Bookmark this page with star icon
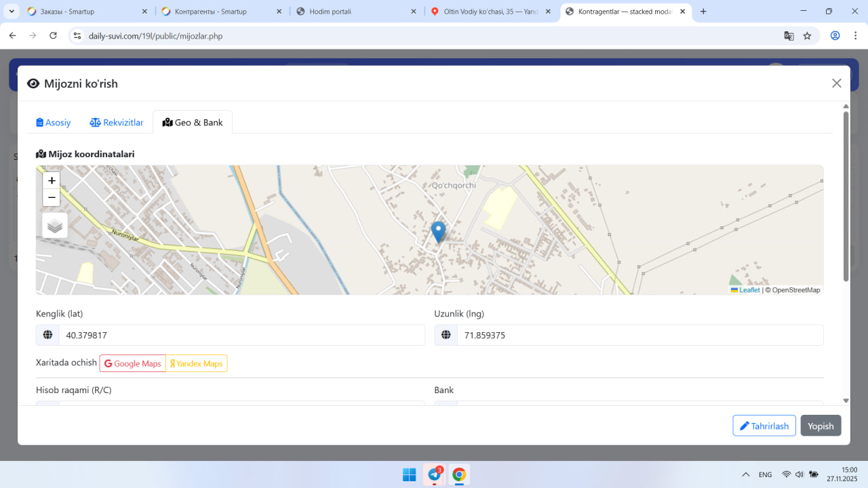 807,36
